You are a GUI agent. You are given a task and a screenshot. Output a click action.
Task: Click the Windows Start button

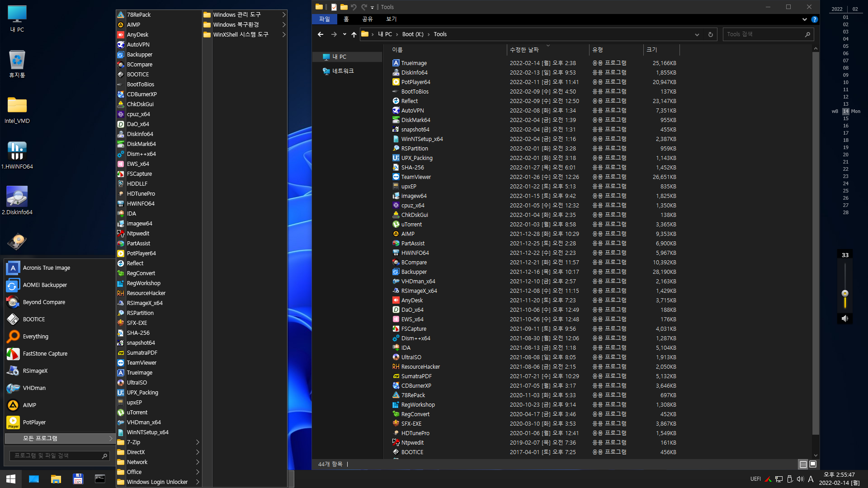(11, 479)
